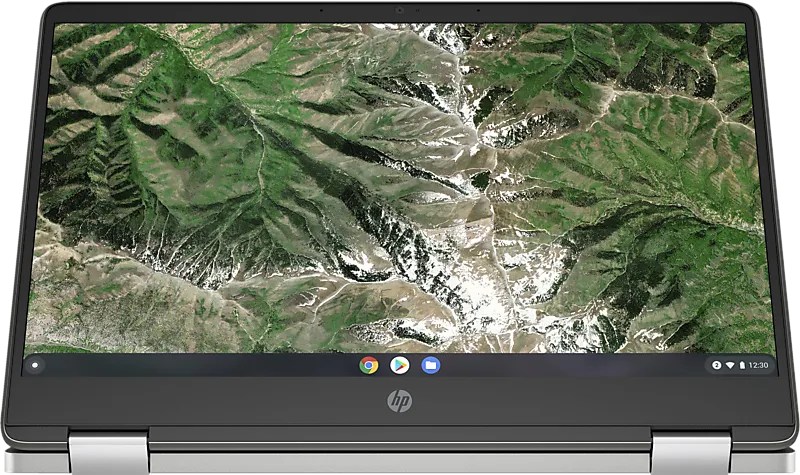Open the notification count badge
The width and height of the screenshot is (800, 475).
pos(716,365)
